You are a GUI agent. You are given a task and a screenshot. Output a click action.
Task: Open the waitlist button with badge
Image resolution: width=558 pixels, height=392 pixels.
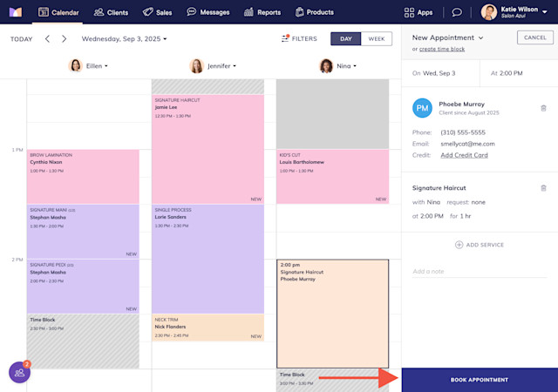(19, 373)
